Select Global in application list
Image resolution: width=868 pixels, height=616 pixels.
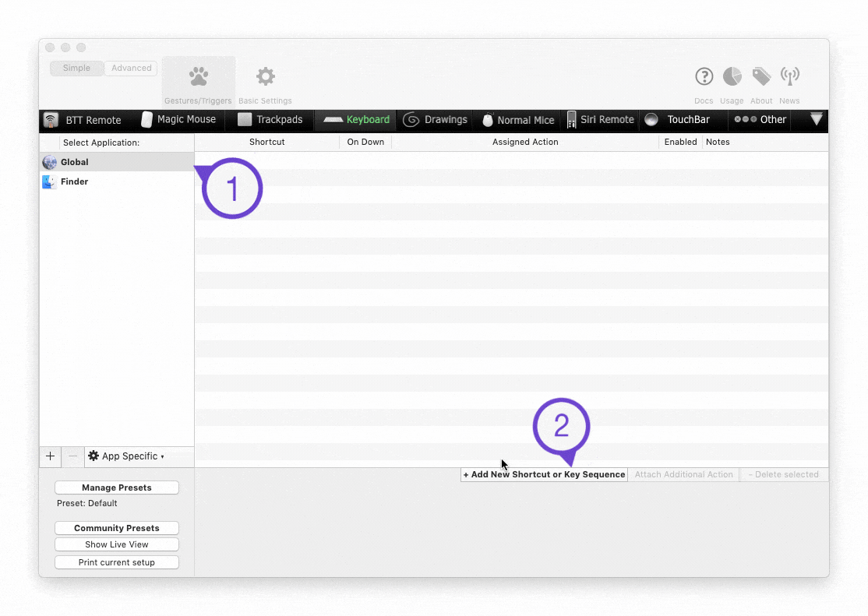point(117,162)
